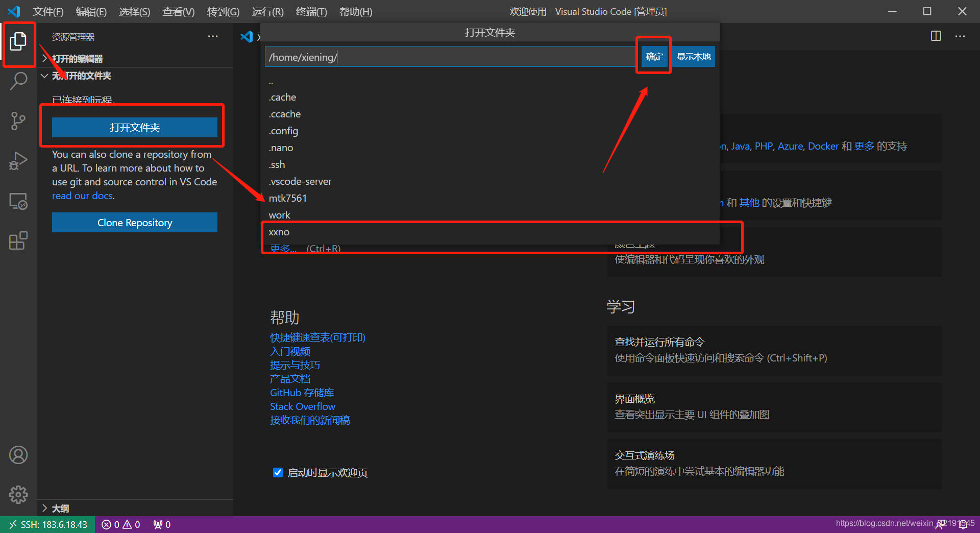Open the Remote Explorer view
980x533 pixels.
[18, 201]
